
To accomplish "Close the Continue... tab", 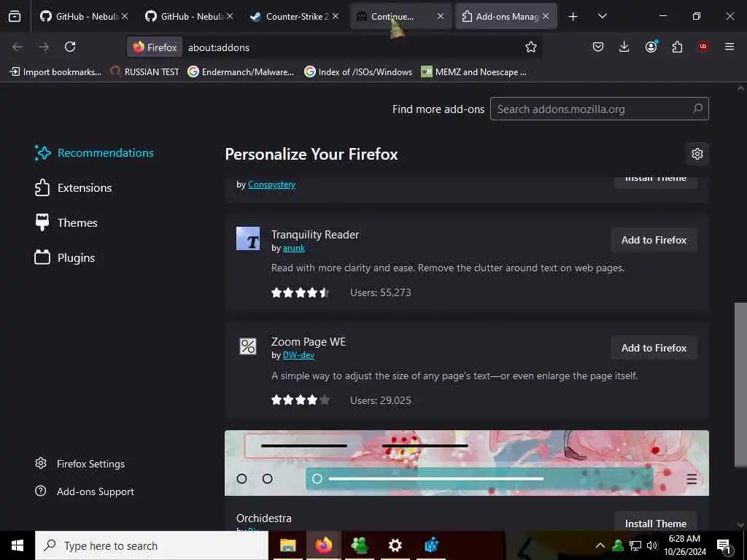I will (x=441, y=16).
